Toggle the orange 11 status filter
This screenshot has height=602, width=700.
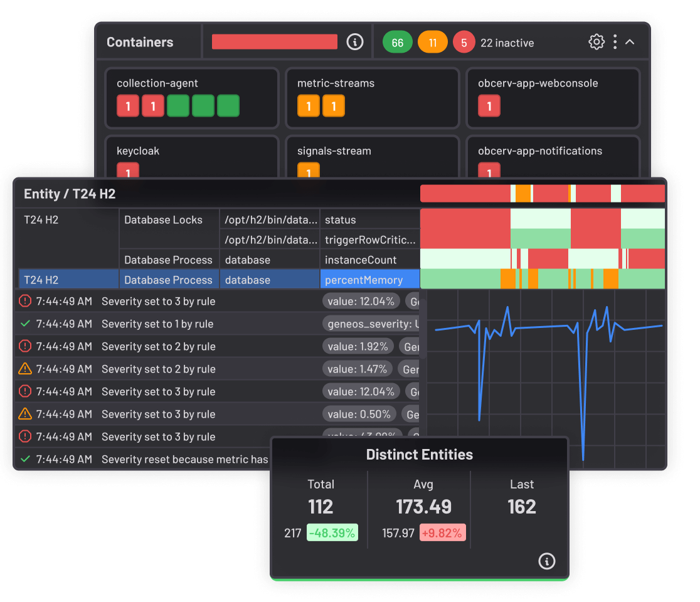(432, 43)
